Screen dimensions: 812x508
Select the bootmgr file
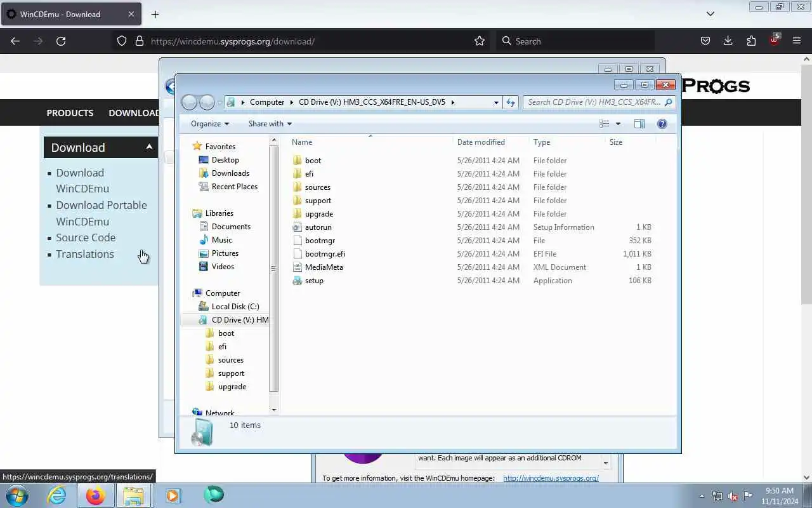[320, 241]
